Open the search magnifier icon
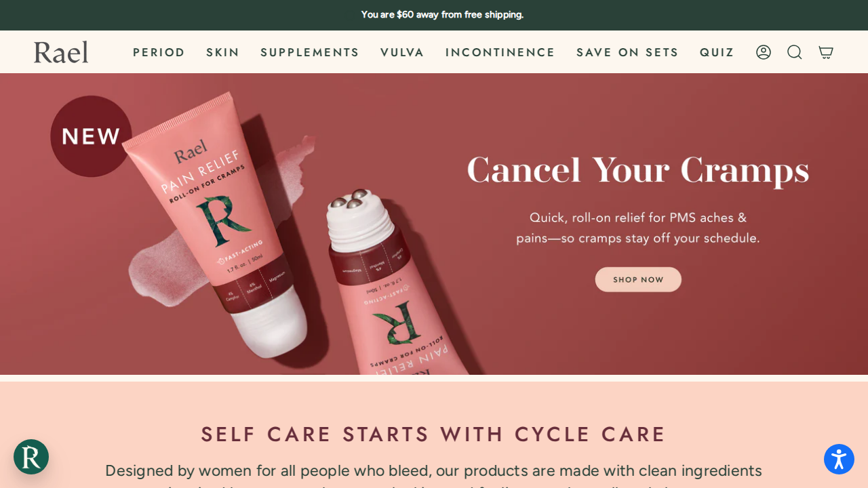The image size is (868, 488). [795, 52]
